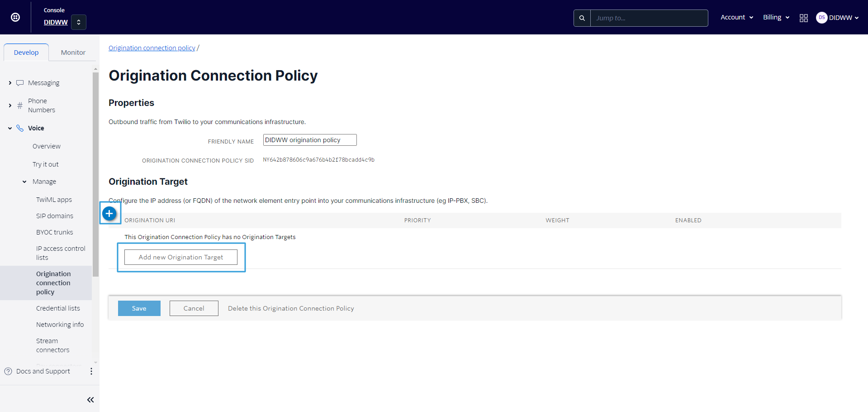Open BYOC trunks in sidebar

coord(55,232)
